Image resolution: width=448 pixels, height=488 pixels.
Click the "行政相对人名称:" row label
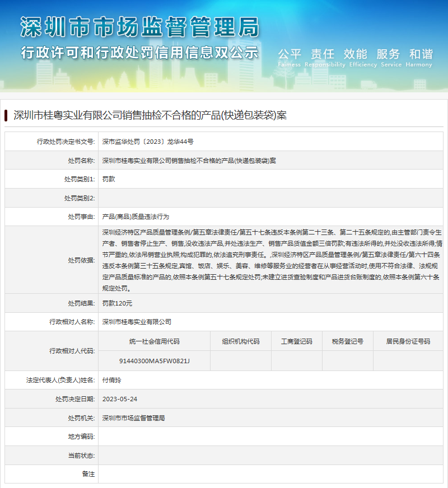coord(72,322)
